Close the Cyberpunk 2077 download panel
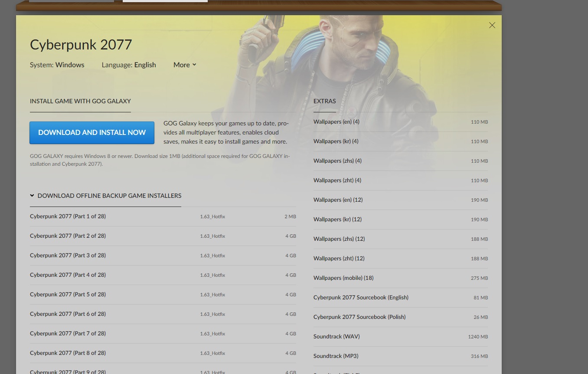 492,26
